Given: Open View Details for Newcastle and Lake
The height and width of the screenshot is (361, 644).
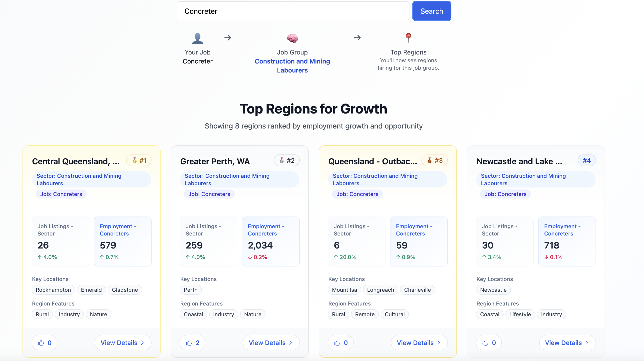Looking at the screenshot, I should 567,342.
